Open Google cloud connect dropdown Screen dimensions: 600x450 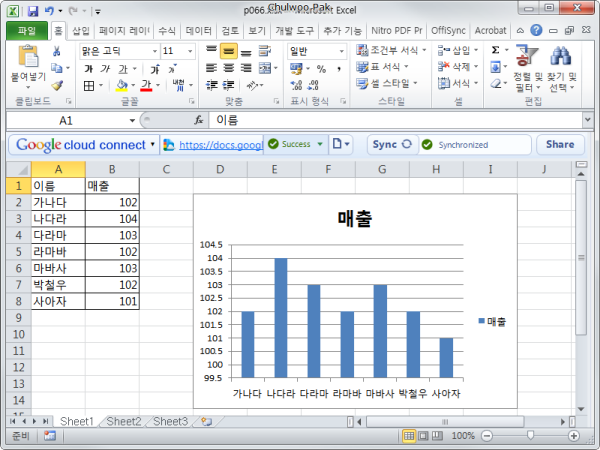pos(153,144)
